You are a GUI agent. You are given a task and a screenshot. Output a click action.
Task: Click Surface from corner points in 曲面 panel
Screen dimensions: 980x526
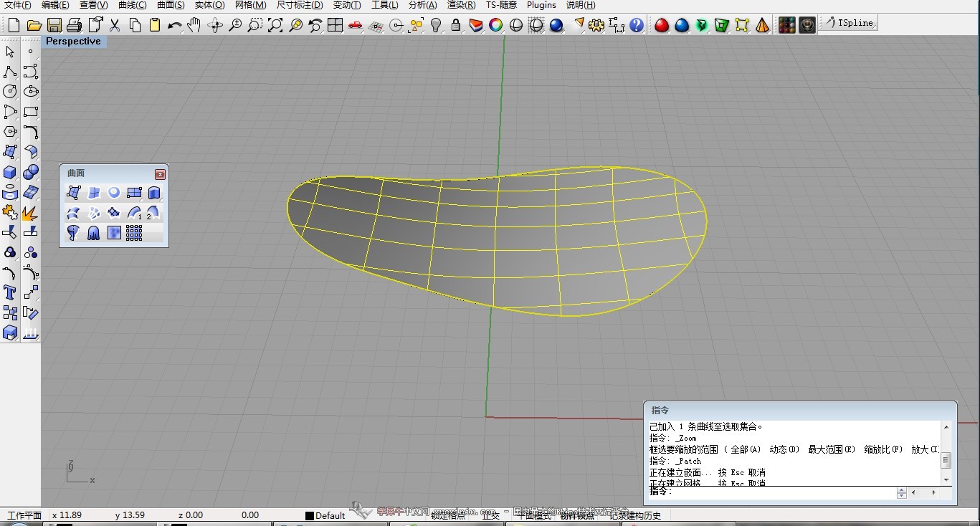tap(73, 193)
